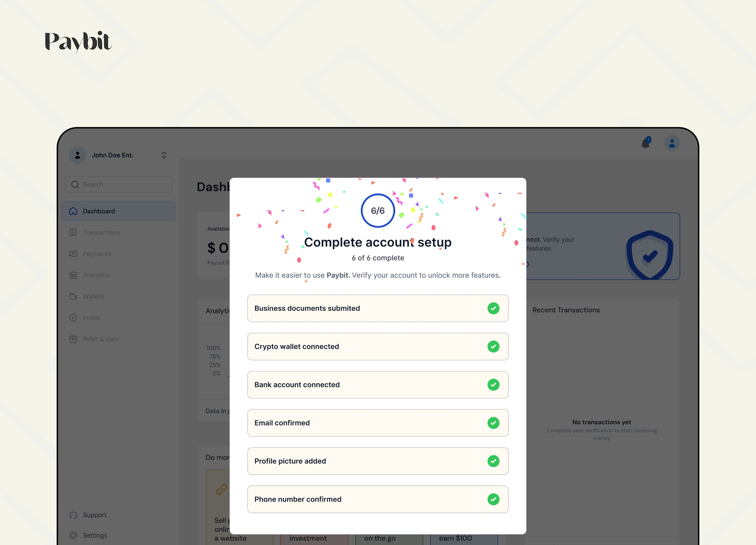
Task: Click the Settings gear icon
Action: click(73, 535)
